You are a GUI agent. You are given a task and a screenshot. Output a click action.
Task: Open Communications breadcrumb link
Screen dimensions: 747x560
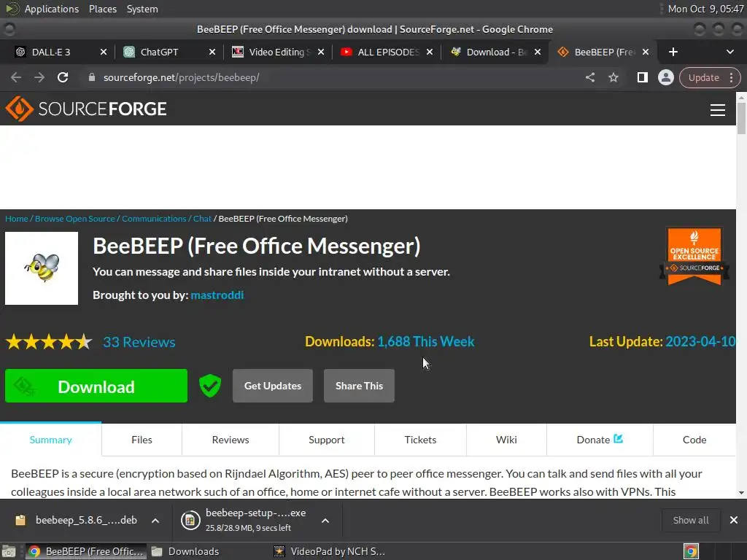[154, 219]
